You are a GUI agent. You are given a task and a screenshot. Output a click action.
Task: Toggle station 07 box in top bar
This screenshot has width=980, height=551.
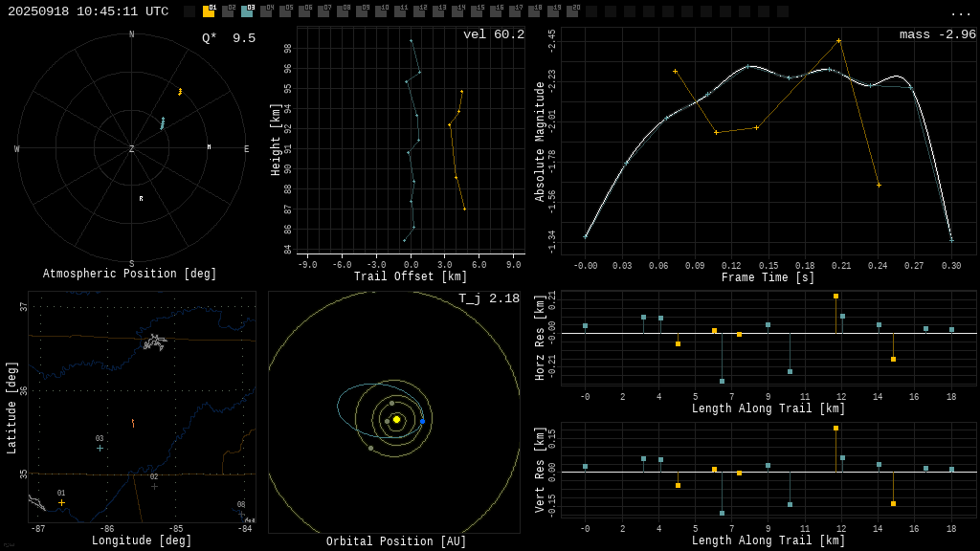(323, 11)
